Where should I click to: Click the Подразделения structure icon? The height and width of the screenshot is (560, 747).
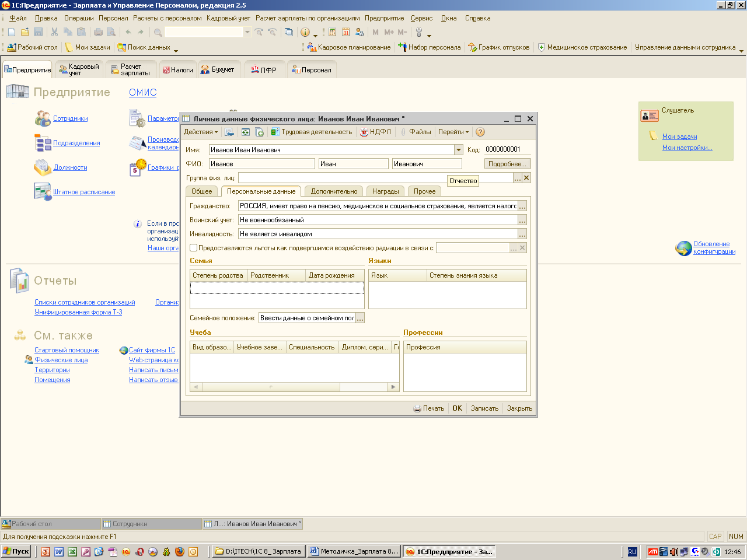(x=43, y=143)
